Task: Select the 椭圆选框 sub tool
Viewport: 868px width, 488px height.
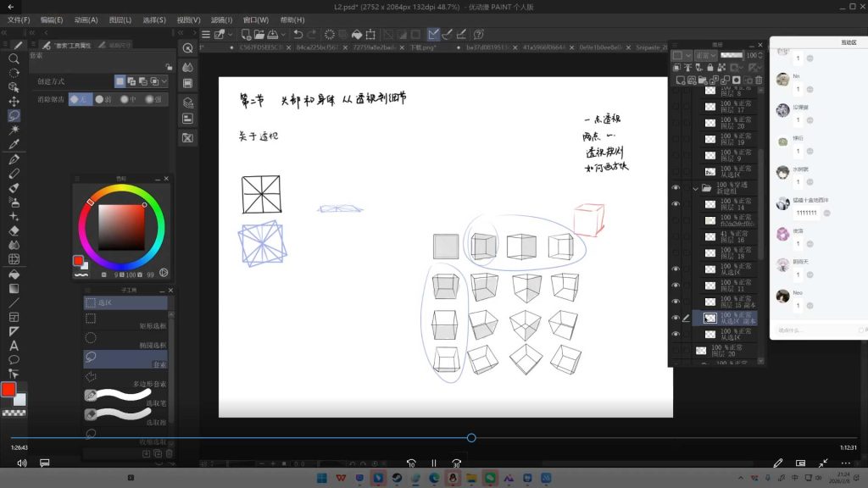Action: 125,340
